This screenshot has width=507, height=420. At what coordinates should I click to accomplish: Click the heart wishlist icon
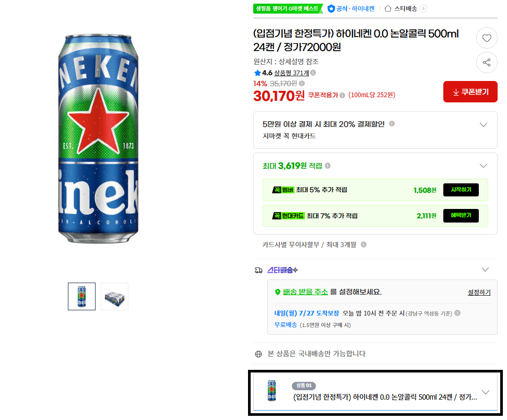(x=487, y=38)
